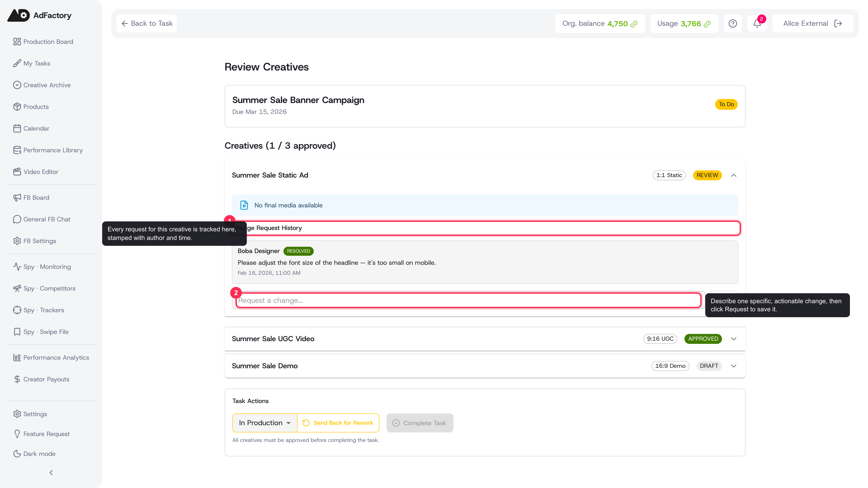868x488 pixels.
Task: Click the Summer Sale Banner Campaign title
Action: coord(298,100)
